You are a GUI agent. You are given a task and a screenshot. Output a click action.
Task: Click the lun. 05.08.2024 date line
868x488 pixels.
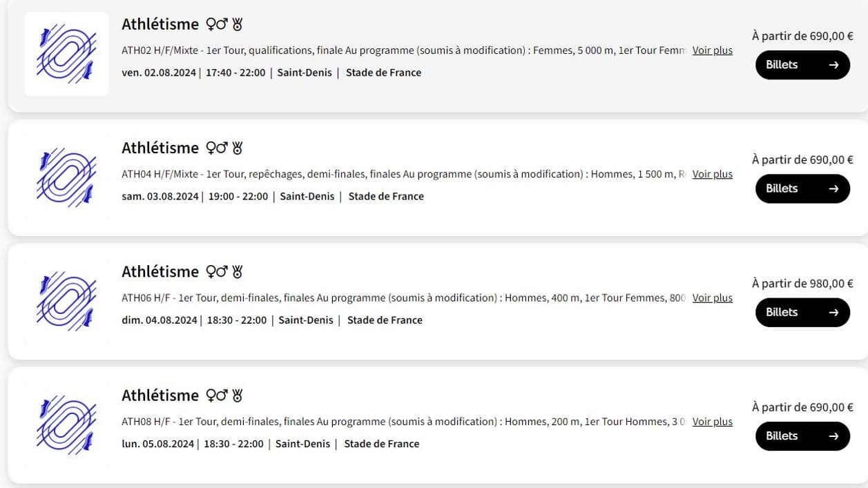(271, 444)
